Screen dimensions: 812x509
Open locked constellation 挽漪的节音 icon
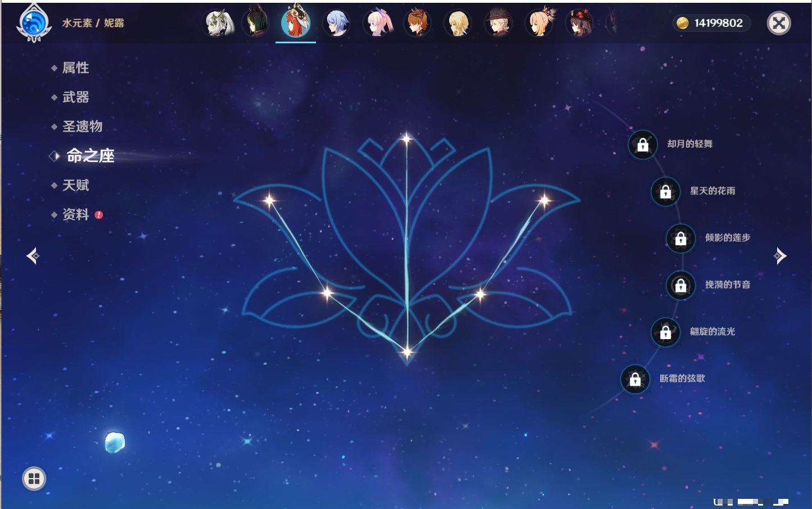click(680, 285)
